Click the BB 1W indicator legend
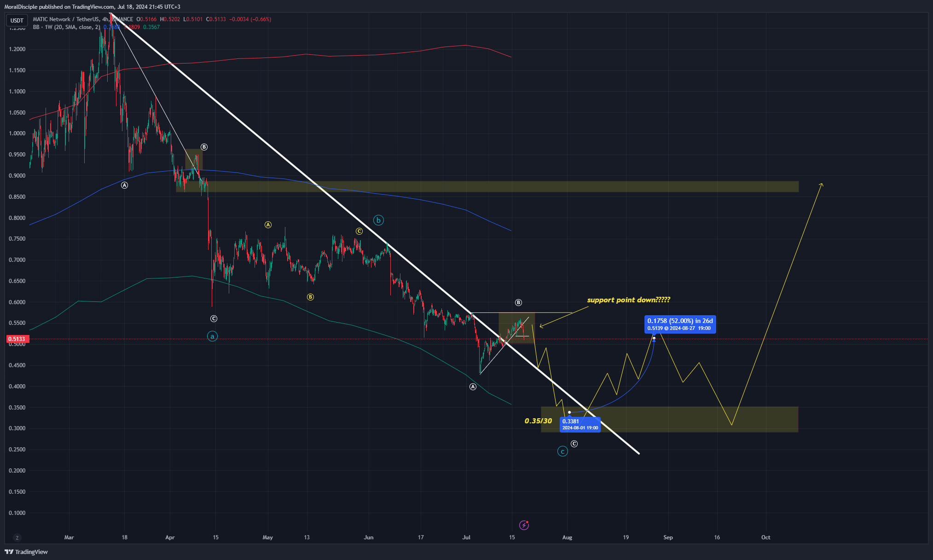 66,27
